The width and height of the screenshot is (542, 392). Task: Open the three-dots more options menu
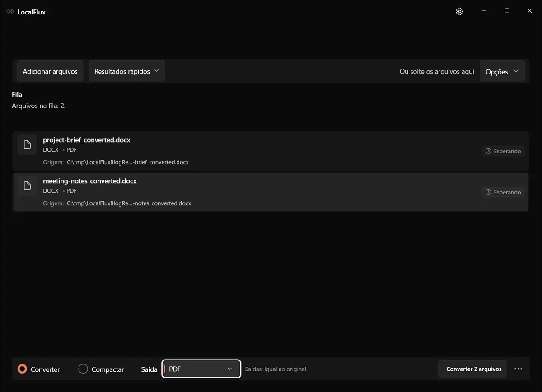coord(518,369)
